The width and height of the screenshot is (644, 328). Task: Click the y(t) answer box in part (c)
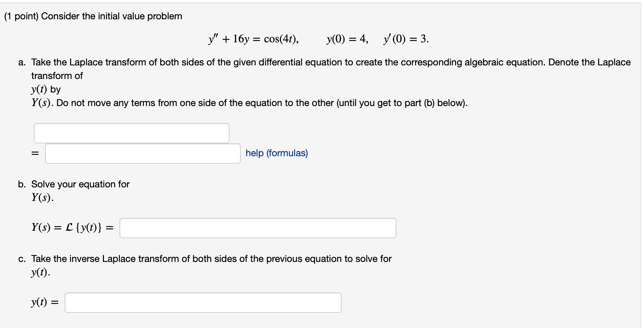[202, 302]
